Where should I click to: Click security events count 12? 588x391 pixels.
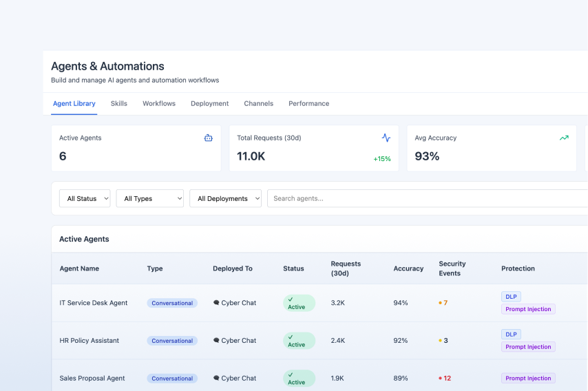pyautogui.click(x=447, y=378)
